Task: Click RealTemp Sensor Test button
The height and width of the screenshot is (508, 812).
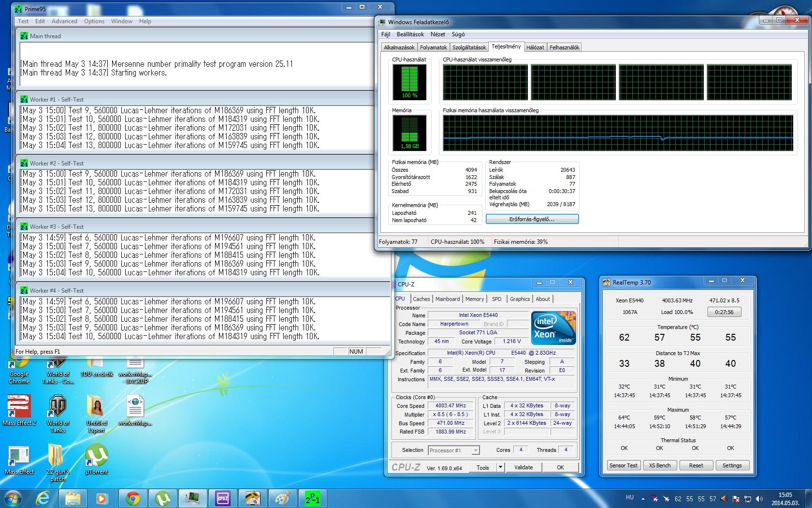Action: 623,465
